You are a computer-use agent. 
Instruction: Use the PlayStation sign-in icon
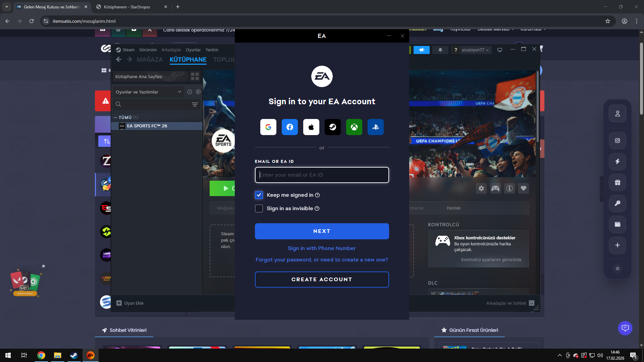coord(375,127)
